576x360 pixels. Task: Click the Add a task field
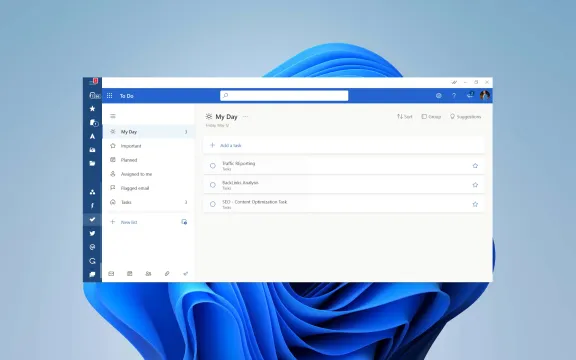[344, 145]
